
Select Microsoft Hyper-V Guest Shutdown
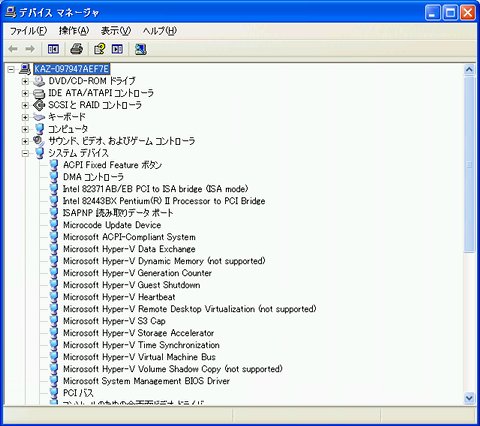click(132, 285)
